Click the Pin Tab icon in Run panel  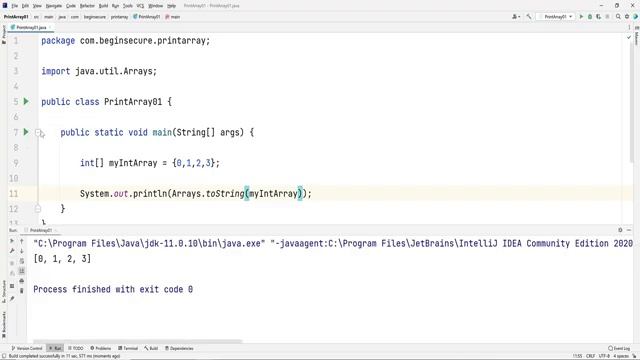[x=12, y=299]
